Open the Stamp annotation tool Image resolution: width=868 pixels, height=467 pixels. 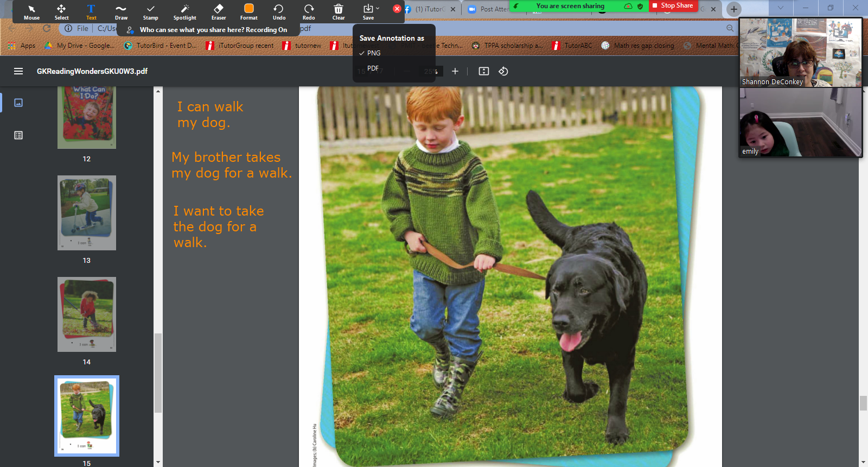pos(151,11)
